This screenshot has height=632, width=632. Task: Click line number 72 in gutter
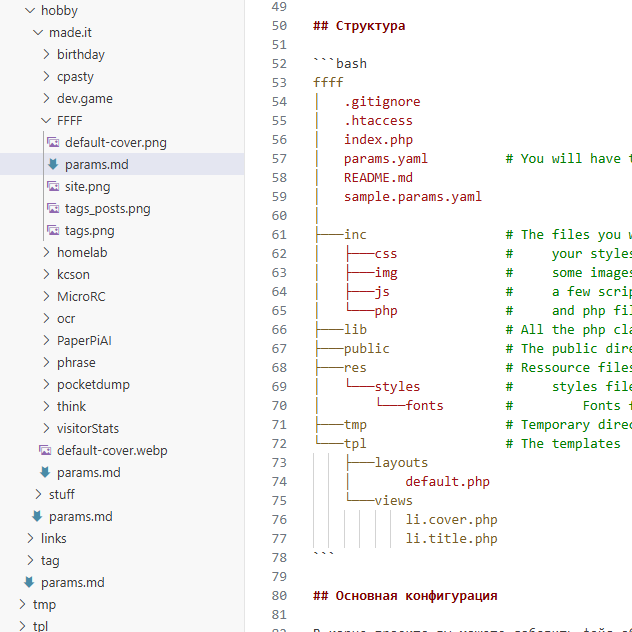(279, 444)
